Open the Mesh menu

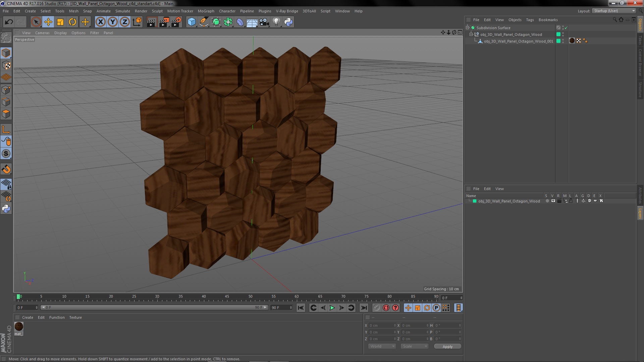pyautogui.click(x=73, y=11)
